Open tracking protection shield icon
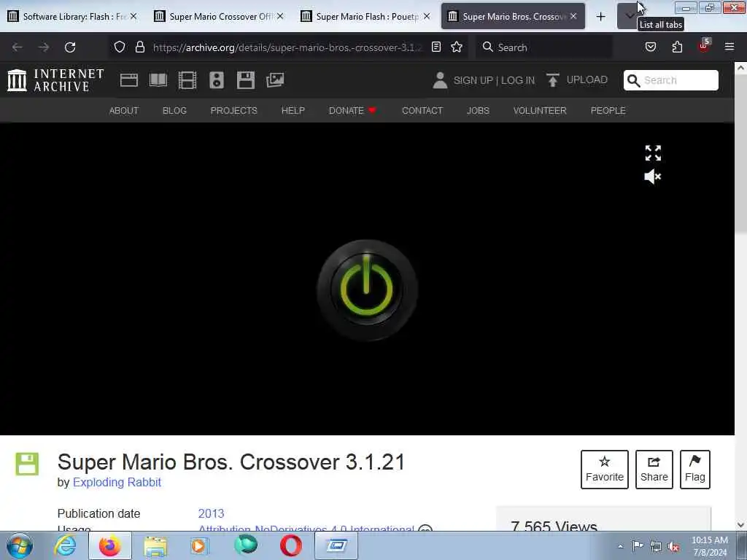 (x=120, y=47)
